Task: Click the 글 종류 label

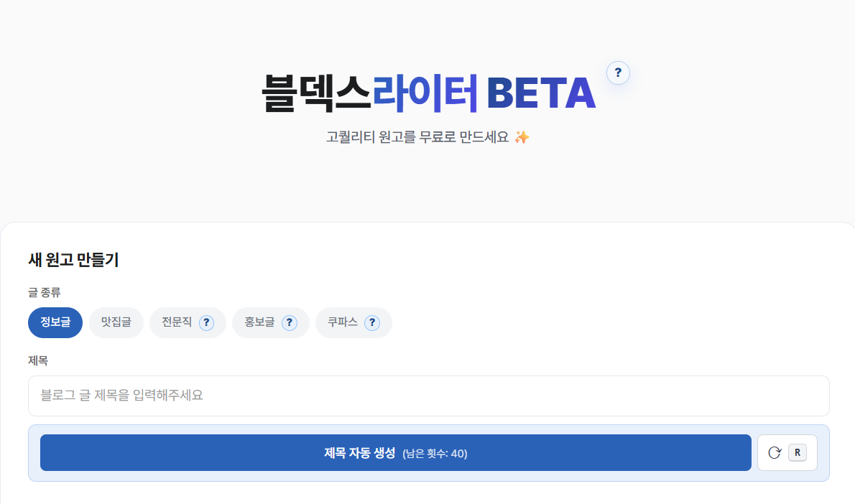Action: coord(44,293)
